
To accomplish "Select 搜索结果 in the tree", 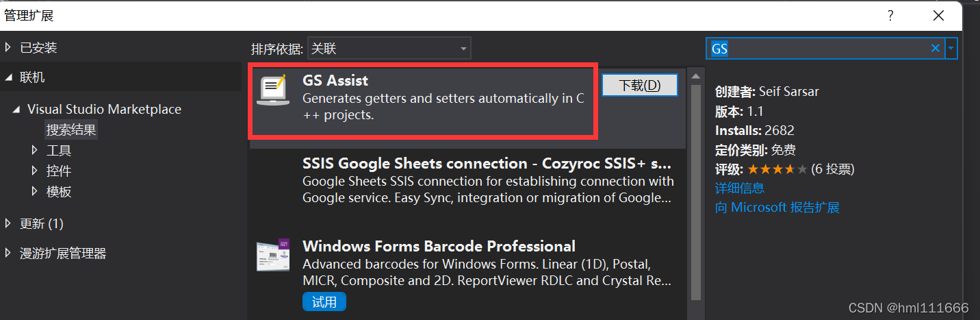I will (x=71, y=130).
